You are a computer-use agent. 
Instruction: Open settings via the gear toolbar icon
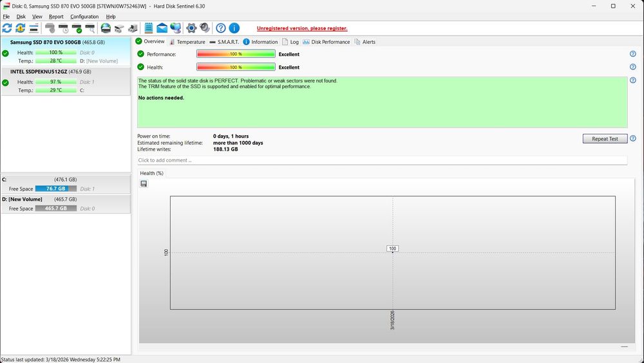point(191,28)
